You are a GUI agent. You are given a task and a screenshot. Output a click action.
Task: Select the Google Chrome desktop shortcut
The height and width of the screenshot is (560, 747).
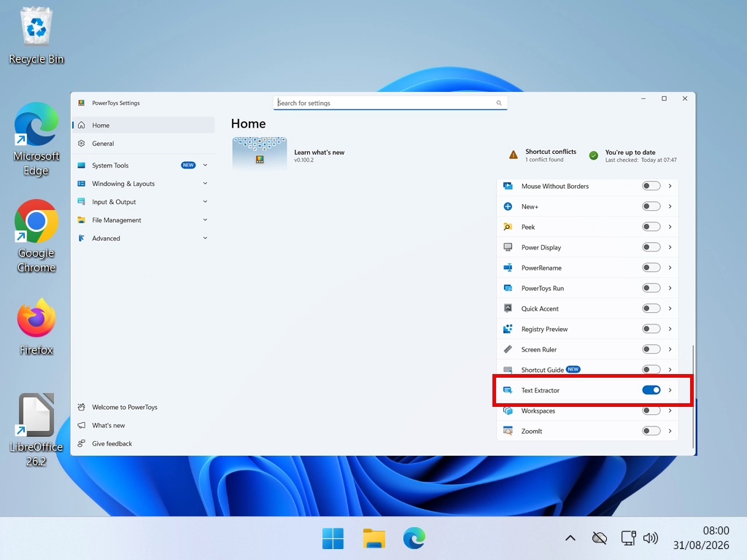pyautogui.click(x=36, y=236)
